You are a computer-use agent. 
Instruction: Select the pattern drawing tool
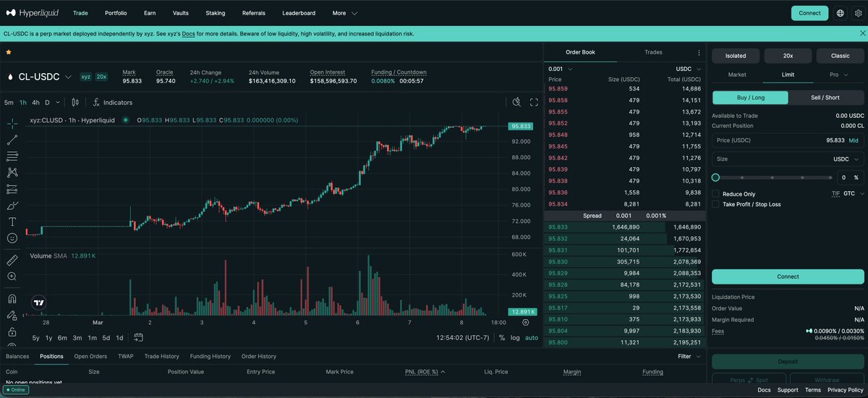12,172
